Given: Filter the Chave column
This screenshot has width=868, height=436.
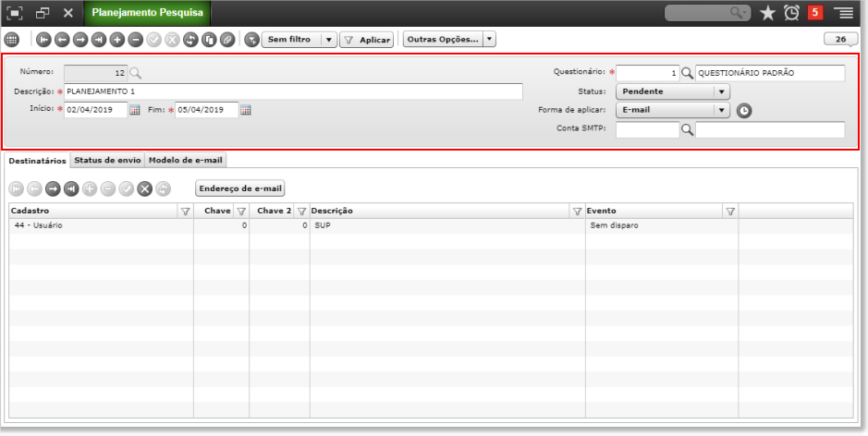Looking at the screenshot, I should [241, 212].
